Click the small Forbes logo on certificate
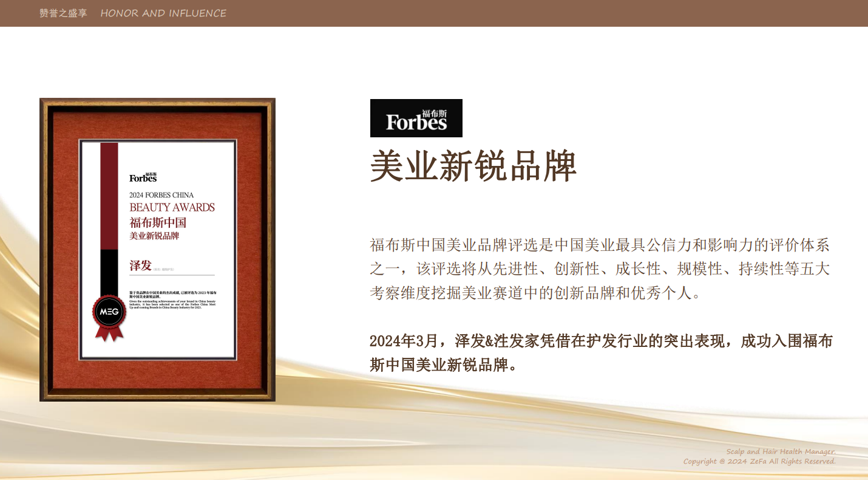Image resolution: width=868 pixels, height=480 pixels. 143,177
